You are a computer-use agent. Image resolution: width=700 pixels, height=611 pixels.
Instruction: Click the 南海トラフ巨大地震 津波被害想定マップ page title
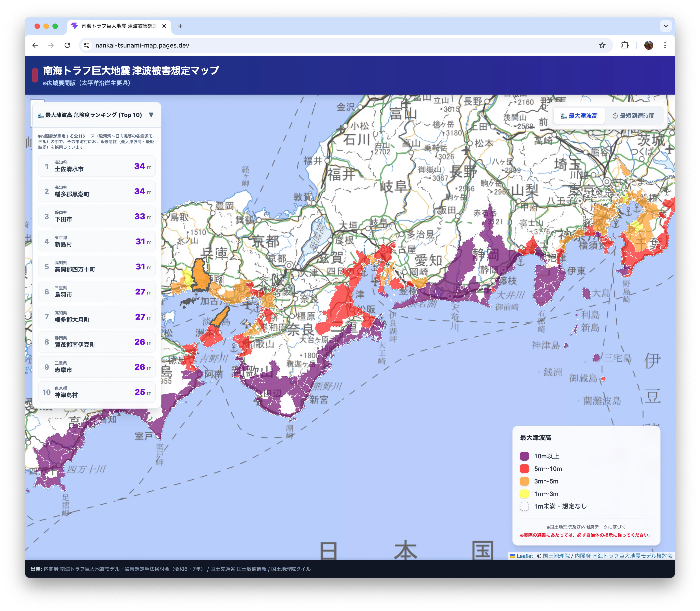[x=131, y=71]
